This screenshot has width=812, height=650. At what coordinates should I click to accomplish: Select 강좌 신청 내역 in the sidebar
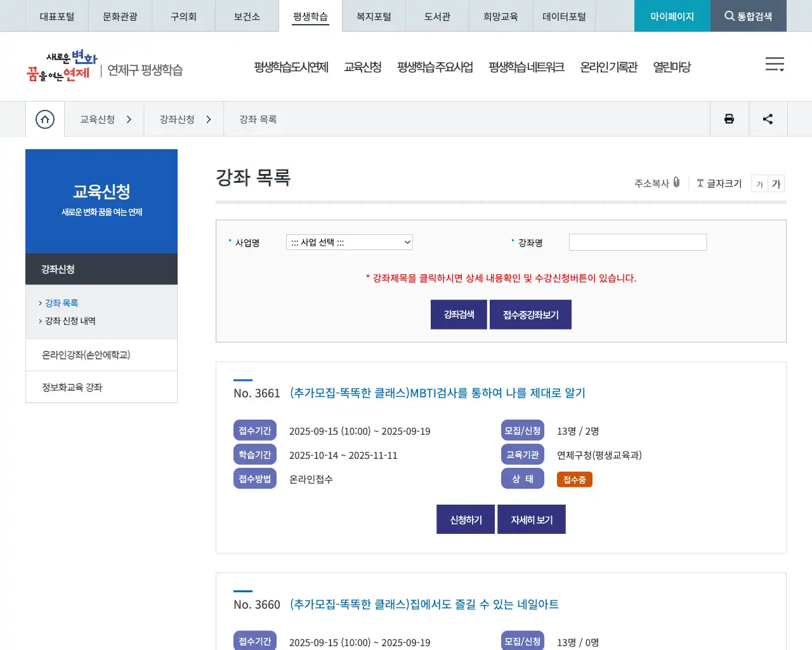[x=70, y=321]
